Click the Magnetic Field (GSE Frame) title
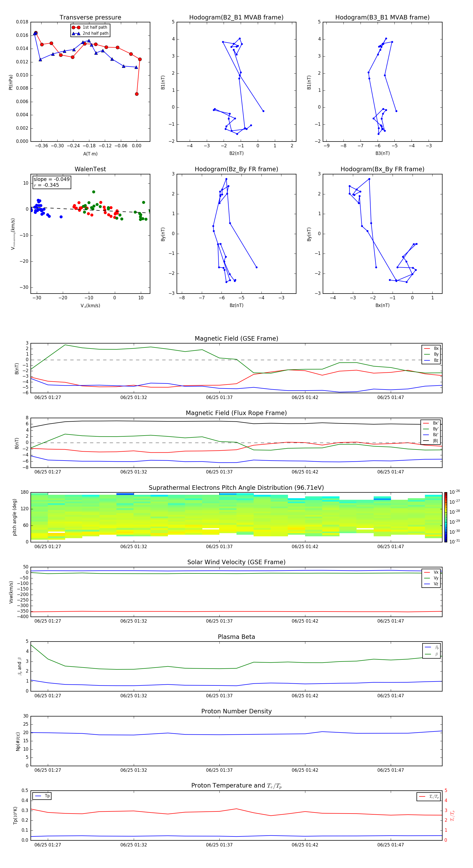This screenshot has width=473, height=868. 236,339
